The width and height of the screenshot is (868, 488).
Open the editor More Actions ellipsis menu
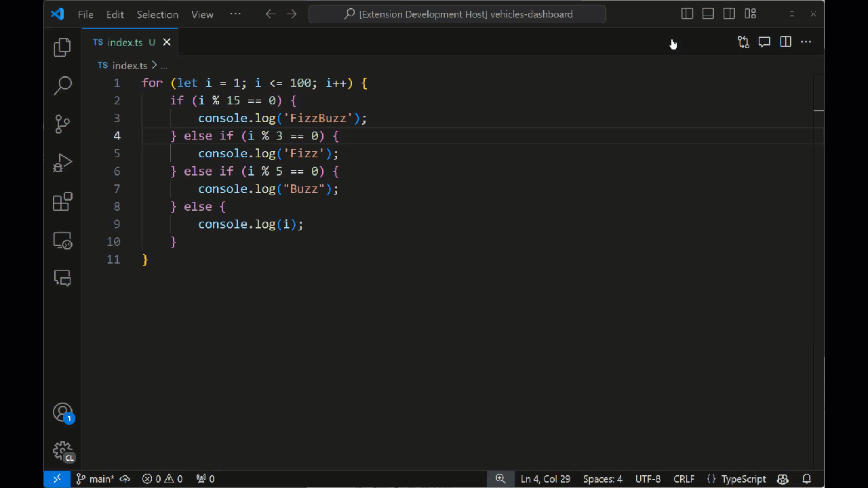(806, 42)
